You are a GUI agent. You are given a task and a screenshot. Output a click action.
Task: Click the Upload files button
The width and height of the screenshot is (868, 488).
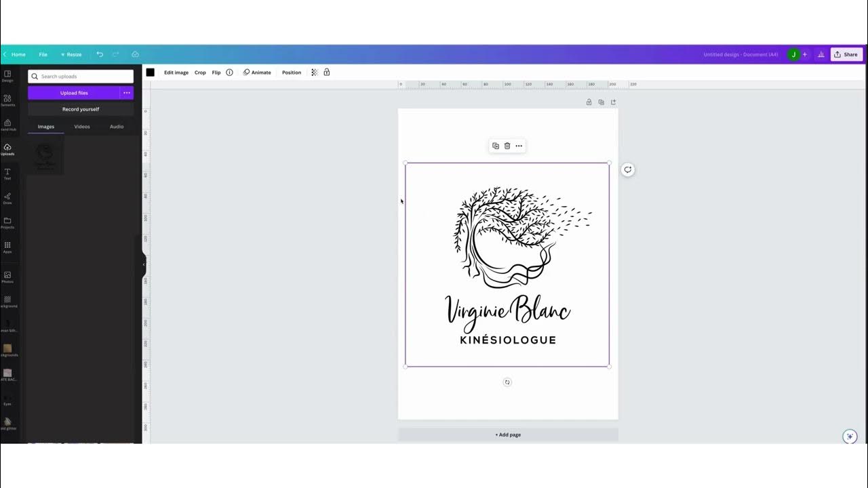[74, 93]
